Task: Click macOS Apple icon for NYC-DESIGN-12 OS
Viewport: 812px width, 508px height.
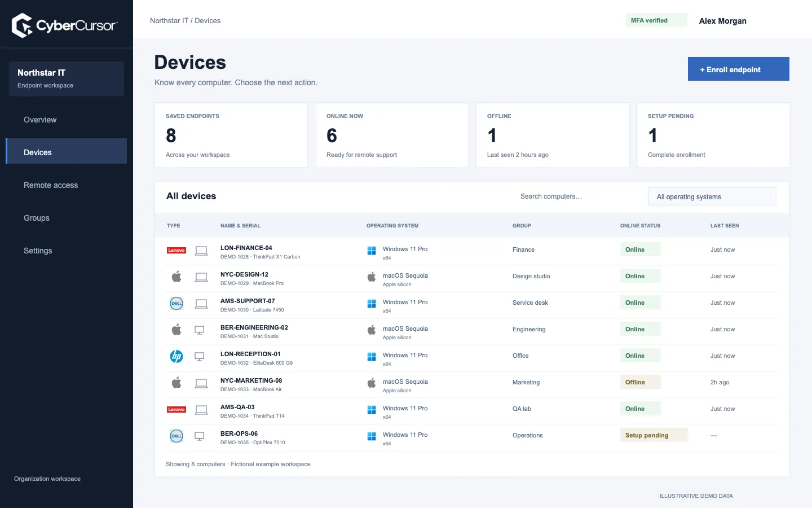Action: coord(372,277)
